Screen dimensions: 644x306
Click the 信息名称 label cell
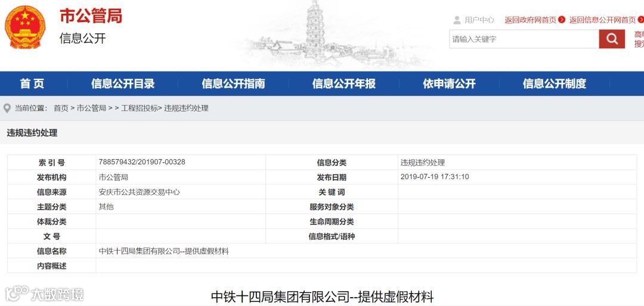point(52,251)
